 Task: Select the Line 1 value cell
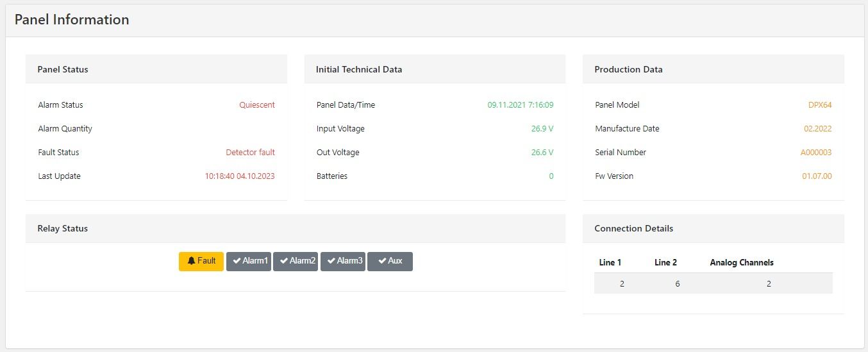click(622, 283)
